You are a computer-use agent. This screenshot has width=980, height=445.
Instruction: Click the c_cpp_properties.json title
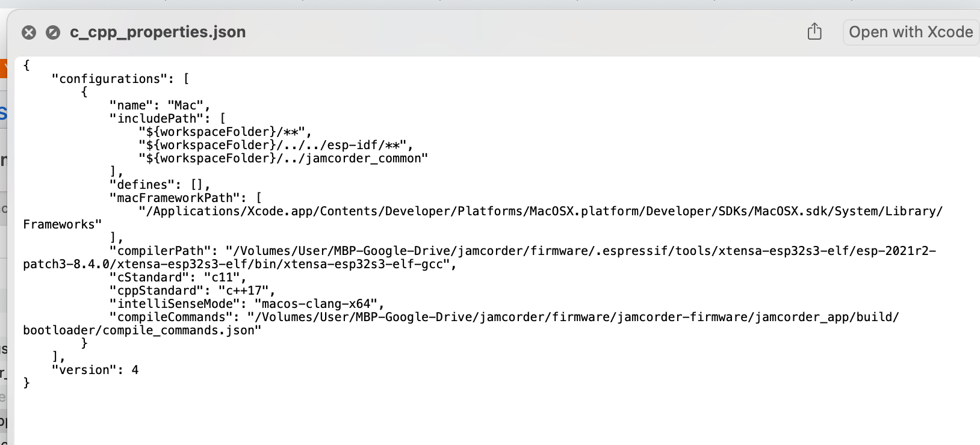pos(158,32)
